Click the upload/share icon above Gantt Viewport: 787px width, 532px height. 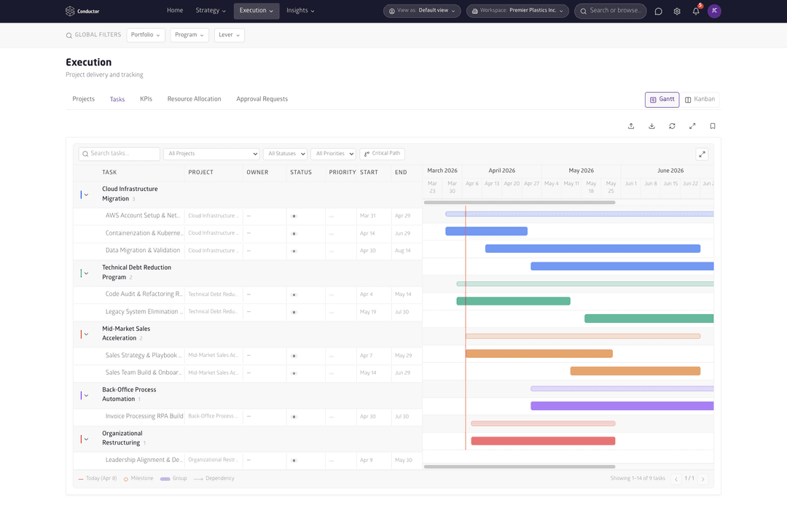click(631, 126)
